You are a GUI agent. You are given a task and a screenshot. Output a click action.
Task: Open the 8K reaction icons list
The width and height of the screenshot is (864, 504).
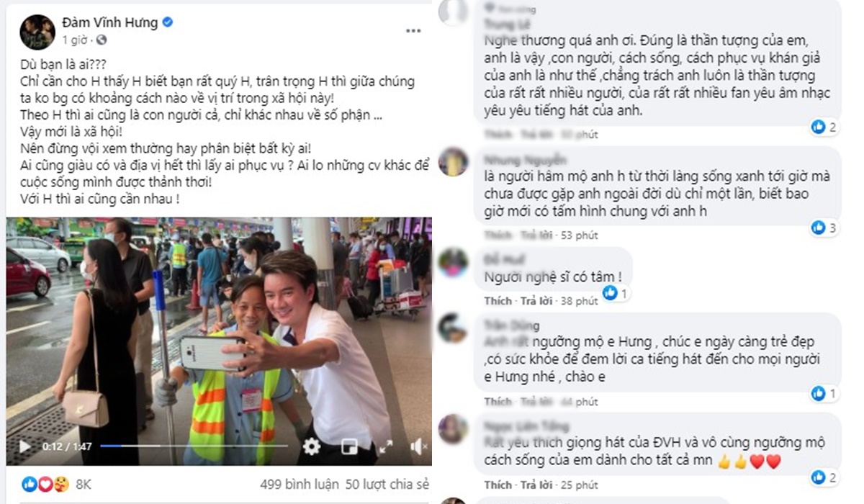[x=45, y=484]
